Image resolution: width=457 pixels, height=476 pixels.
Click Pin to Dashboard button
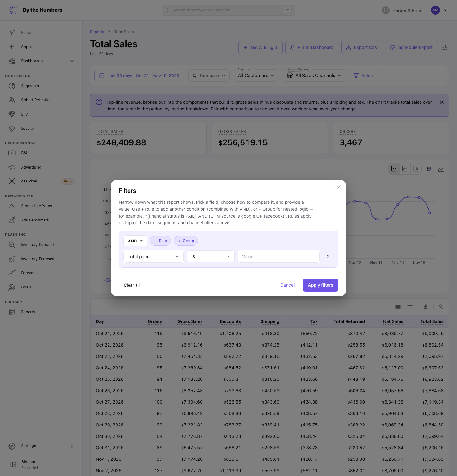[x=312, y=48]
